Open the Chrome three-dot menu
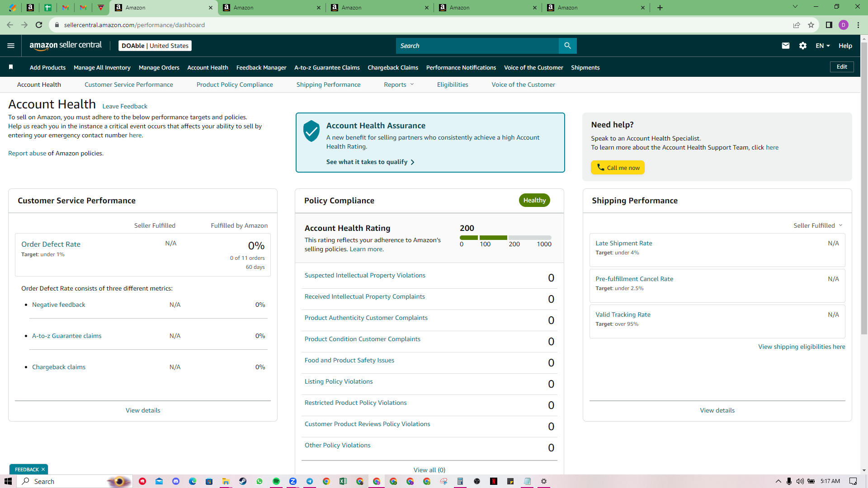This screenshot has height=488, width=868. click(x=858, y=25)
